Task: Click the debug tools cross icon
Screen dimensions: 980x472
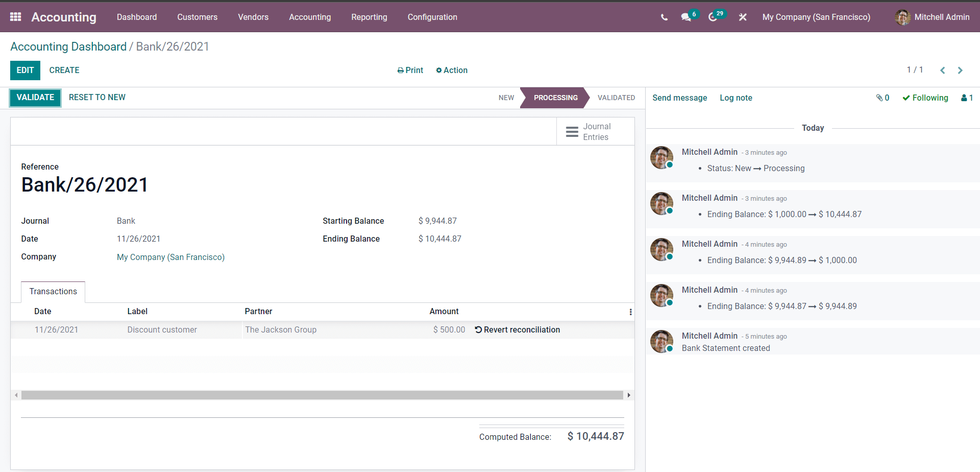Action: point(743,17)
